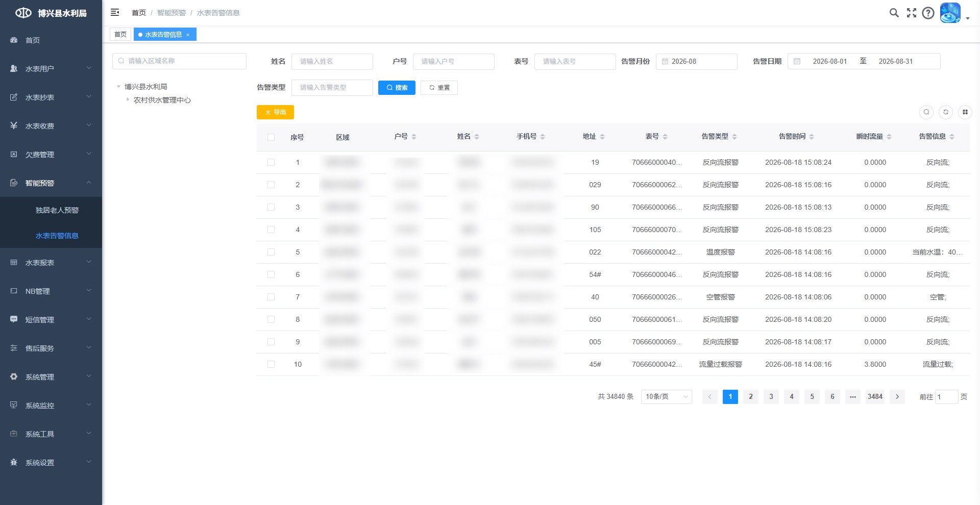This screenshot has width=980, height=505.
Task: Click the NB管理 monitor icon
Action: click(x=14, y=291)
